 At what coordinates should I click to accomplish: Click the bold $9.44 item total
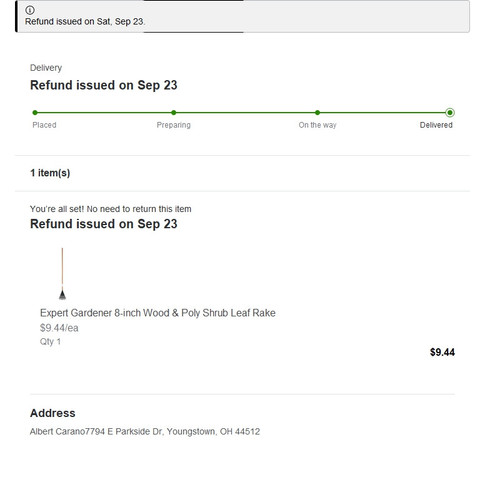point(442,352)
